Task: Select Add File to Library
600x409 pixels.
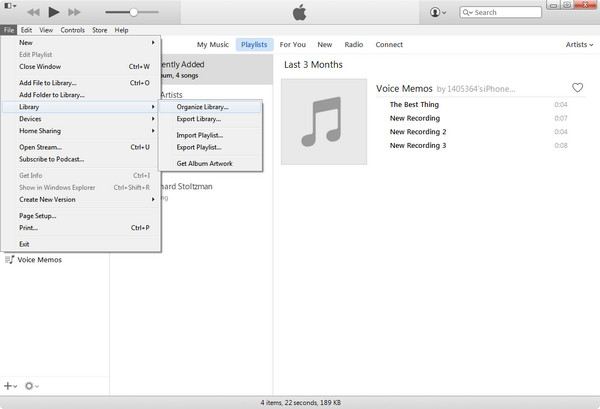Action: [81, 83]
